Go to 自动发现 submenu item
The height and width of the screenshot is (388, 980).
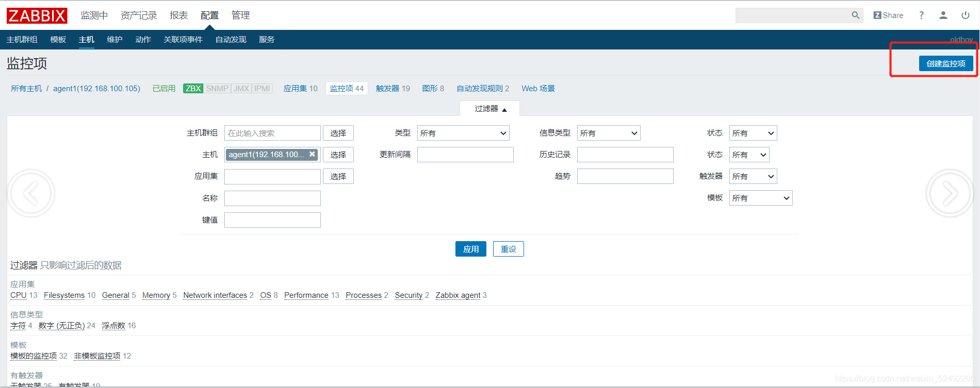click(231, 40)
